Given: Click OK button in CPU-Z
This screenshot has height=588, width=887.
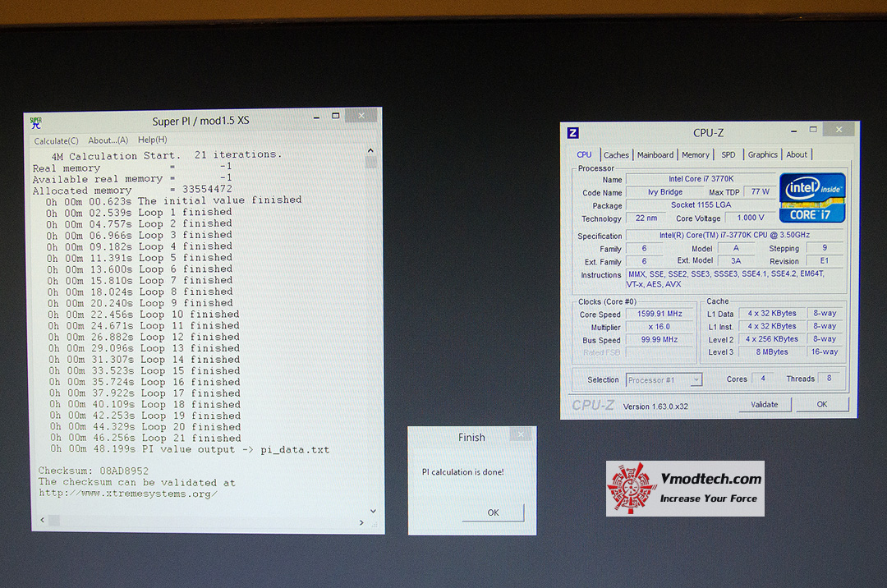Looking at the screenshot, I should click(822, 404).
